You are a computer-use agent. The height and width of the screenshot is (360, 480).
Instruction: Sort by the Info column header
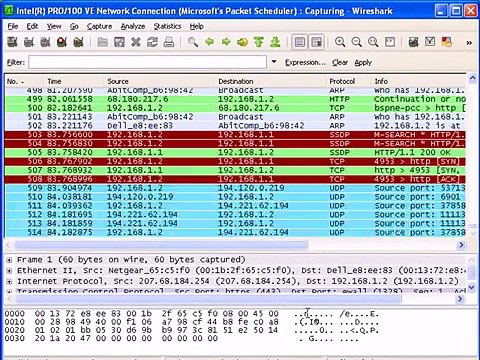419,81
